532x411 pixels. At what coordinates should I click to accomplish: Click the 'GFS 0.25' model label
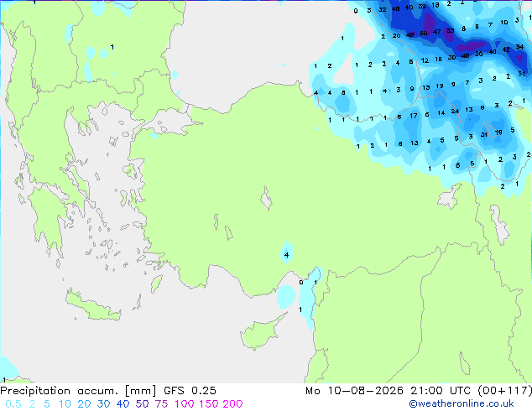[x=190, y=391]
